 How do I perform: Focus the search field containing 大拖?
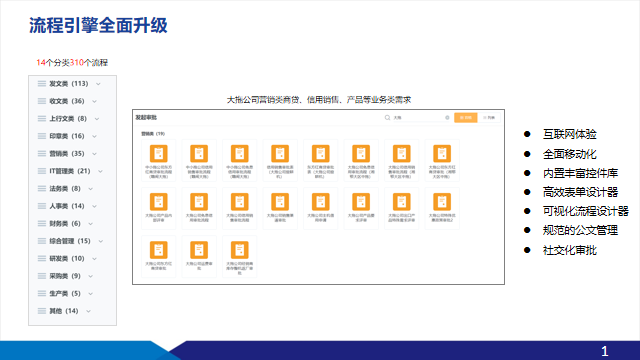coord(417,118)
